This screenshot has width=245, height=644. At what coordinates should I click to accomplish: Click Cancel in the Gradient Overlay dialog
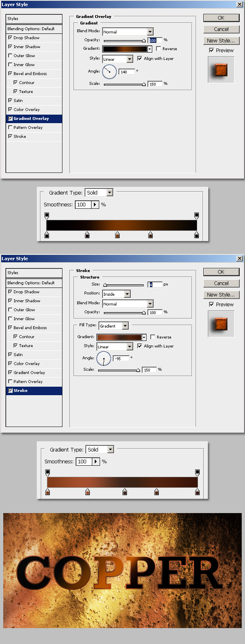[x=221, y=29]
